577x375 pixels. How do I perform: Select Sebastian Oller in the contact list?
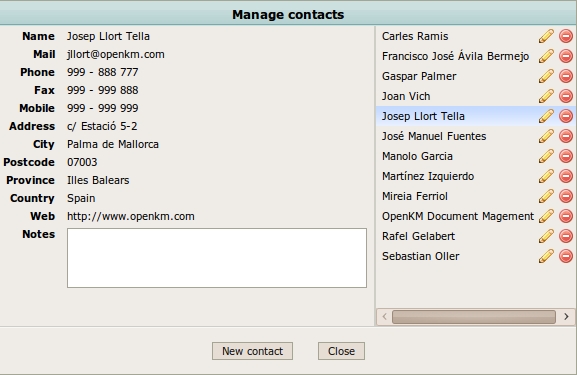click(x=421, y=256)
